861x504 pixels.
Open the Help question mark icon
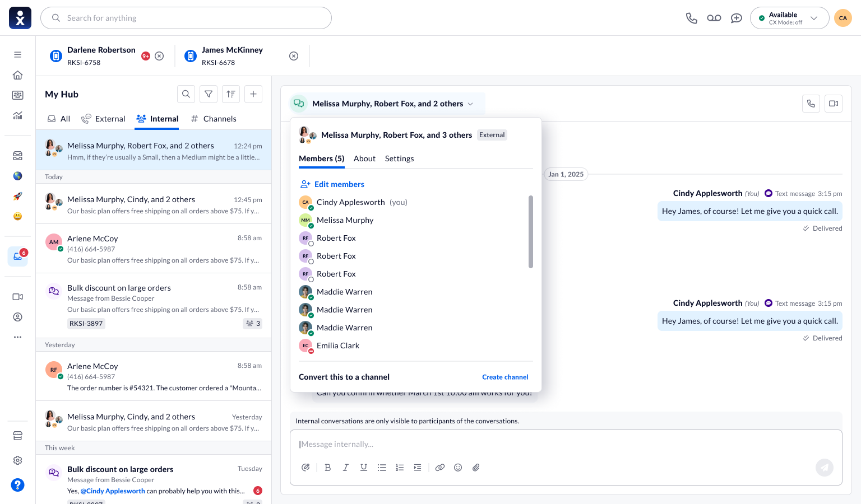tap(18, 485)
